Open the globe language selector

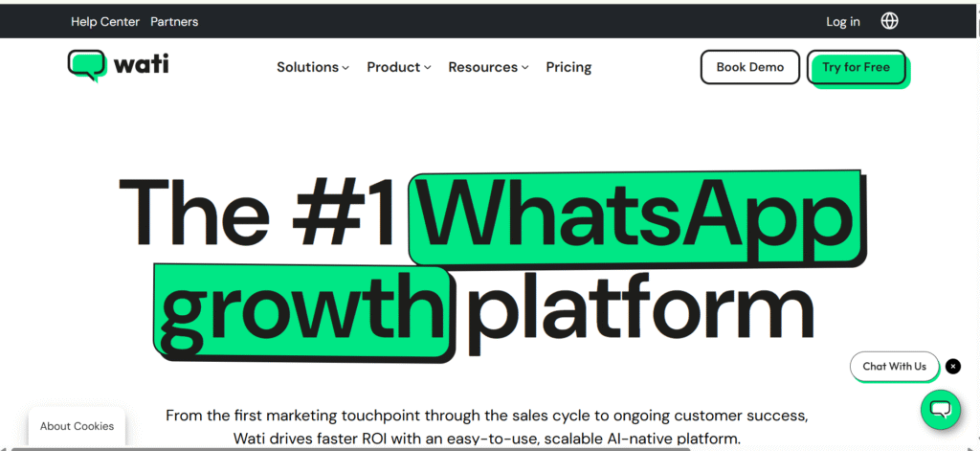click(890, 21)
